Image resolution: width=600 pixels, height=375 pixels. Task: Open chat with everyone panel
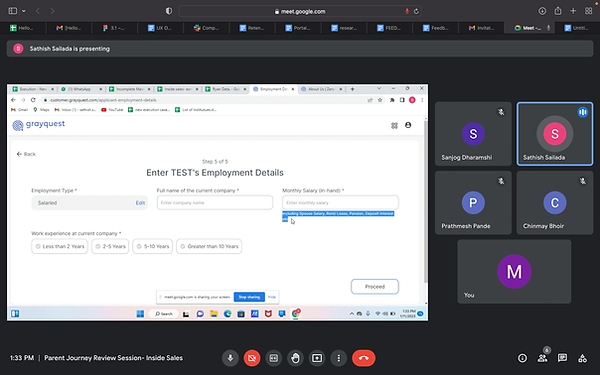coord(562,358)
